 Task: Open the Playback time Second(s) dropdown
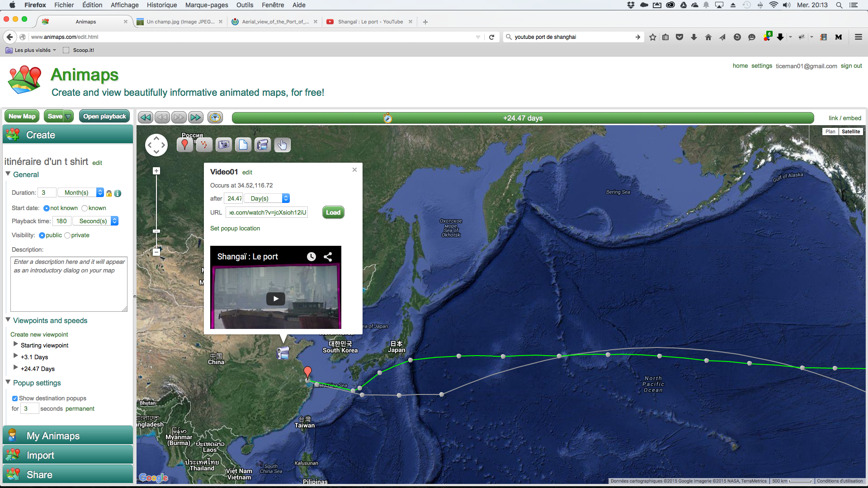pyautogui.click(x=94, y=221)
